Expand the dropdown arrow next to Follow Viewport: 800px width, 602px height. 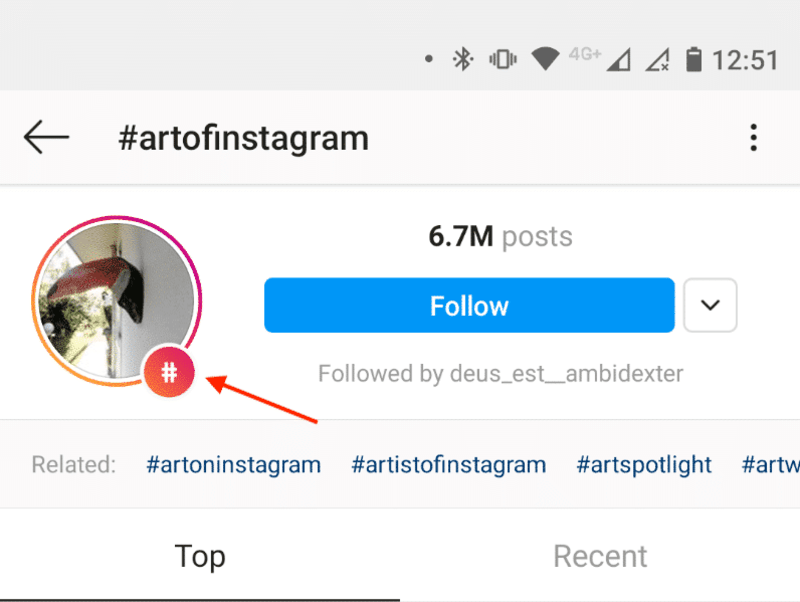click(710, 305)
